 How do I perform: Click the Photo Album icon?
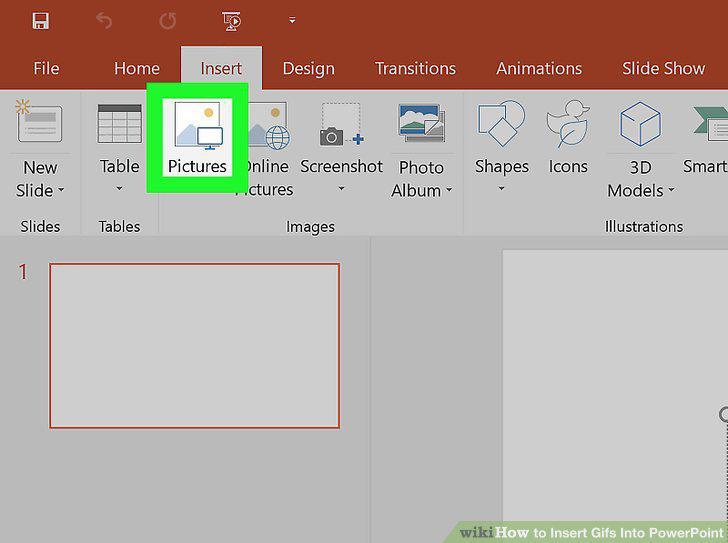click(421, 123)
